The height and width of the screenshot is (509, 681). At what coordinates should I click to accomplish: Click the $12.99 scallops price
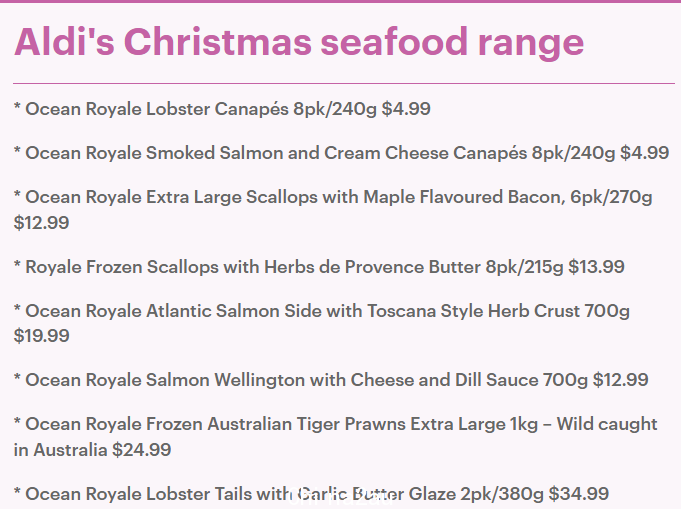pos(42,223)
